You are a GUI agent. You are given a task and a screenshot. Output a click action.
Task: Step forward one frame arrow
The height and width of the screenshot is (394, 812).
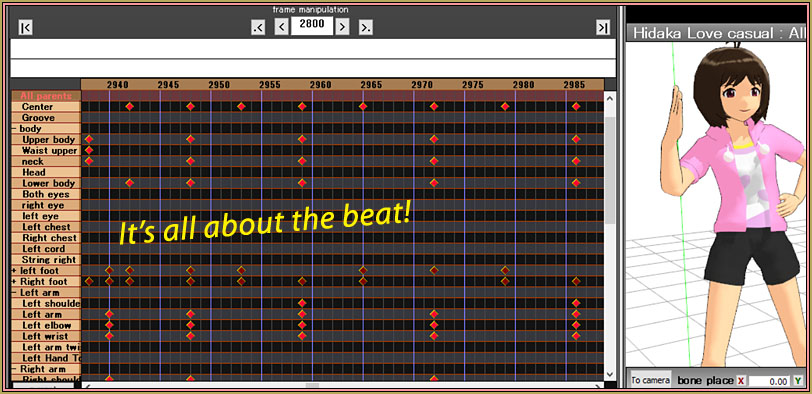pos(342,26)
